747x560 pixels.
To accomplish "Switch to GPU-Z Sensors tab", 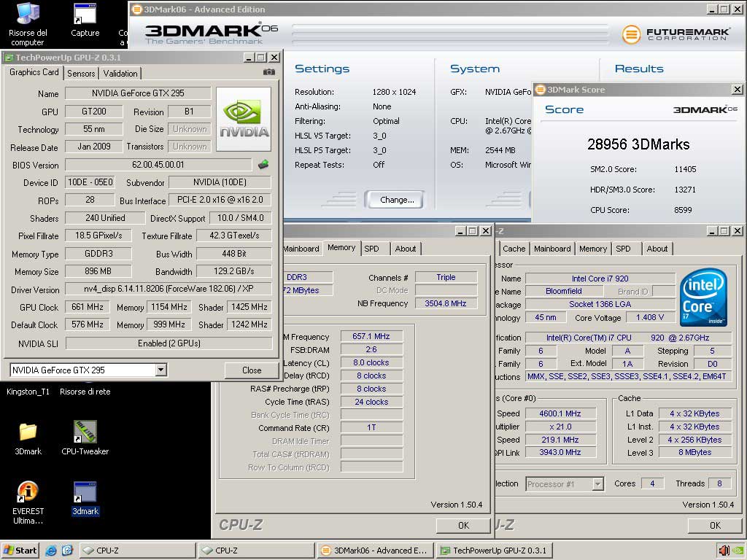I will pos(81,74).
